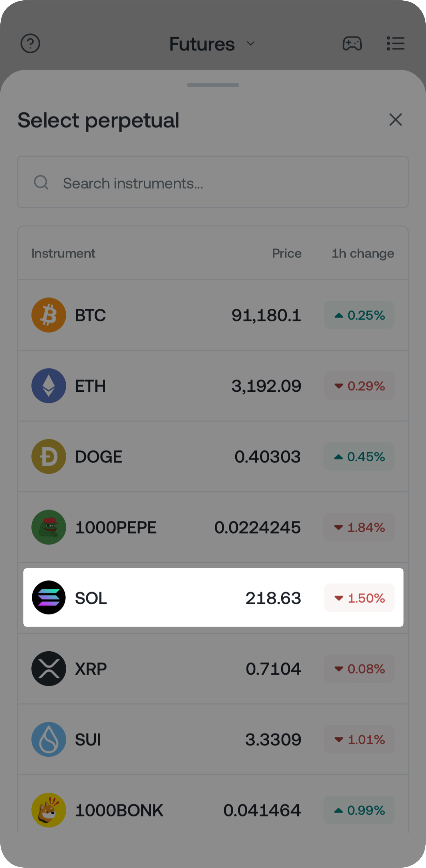426x868 pixels.
Task: Tap the ETH coin icon
Action: point(49,386)
